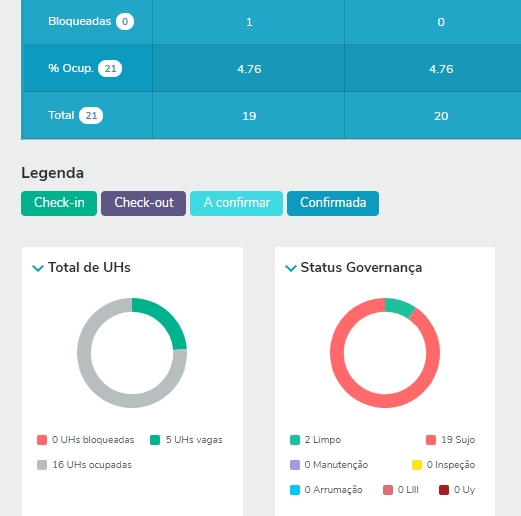The width and height of the screenshot is (521, 516).
Task: Click the 0 Inspeção legend text
Action: tap(451, 465)
